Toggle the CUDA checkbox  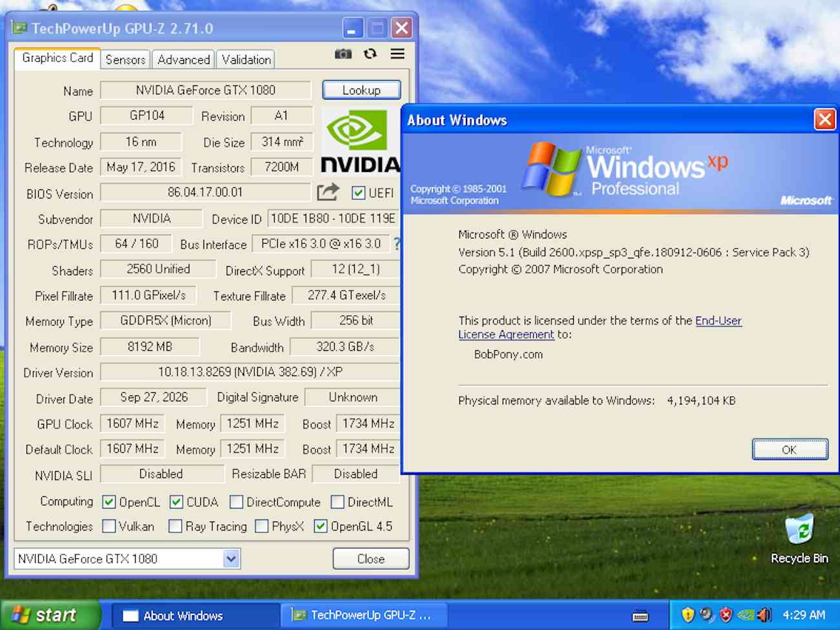176,502
